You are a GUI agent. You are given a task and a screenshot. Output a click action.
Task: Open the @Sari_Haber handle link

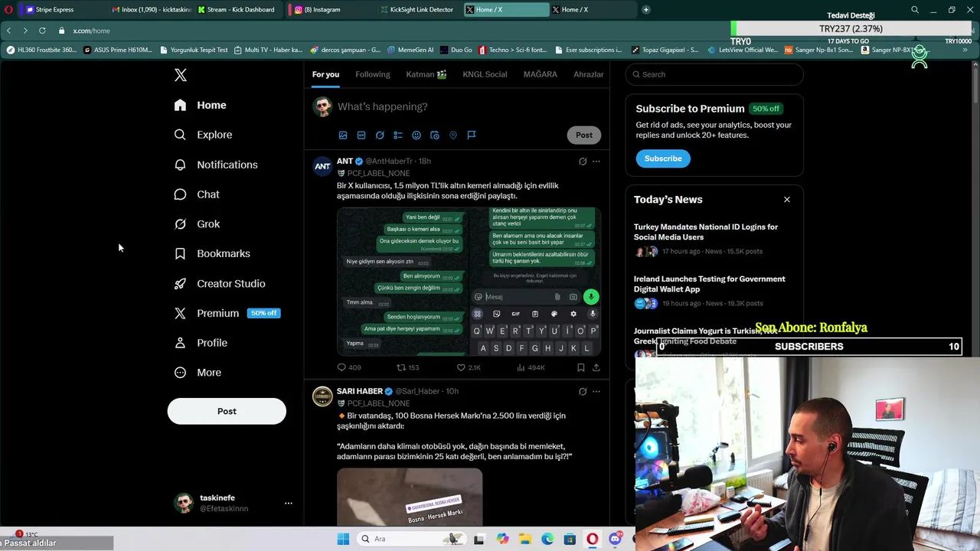coord(416,391)
